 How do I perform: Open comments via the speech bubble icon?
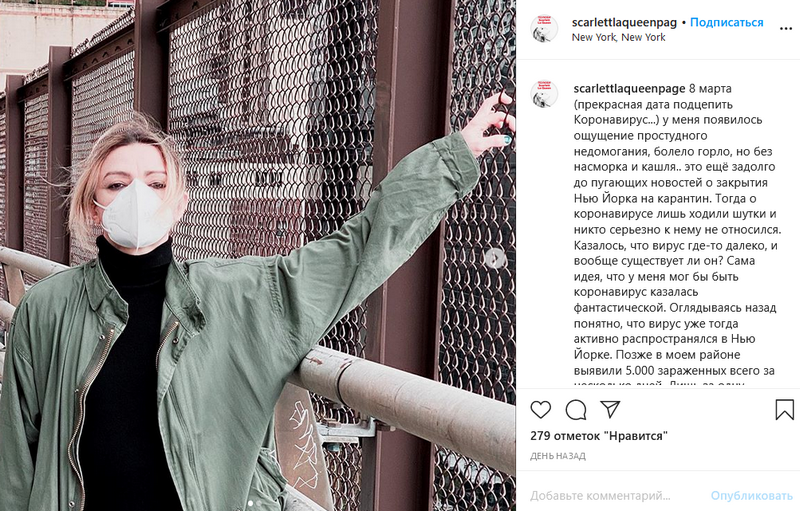coord(576,410)
